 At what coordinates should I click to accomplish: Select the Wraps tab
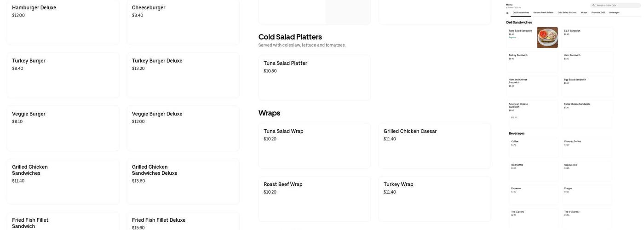click(x=584, y=13)
